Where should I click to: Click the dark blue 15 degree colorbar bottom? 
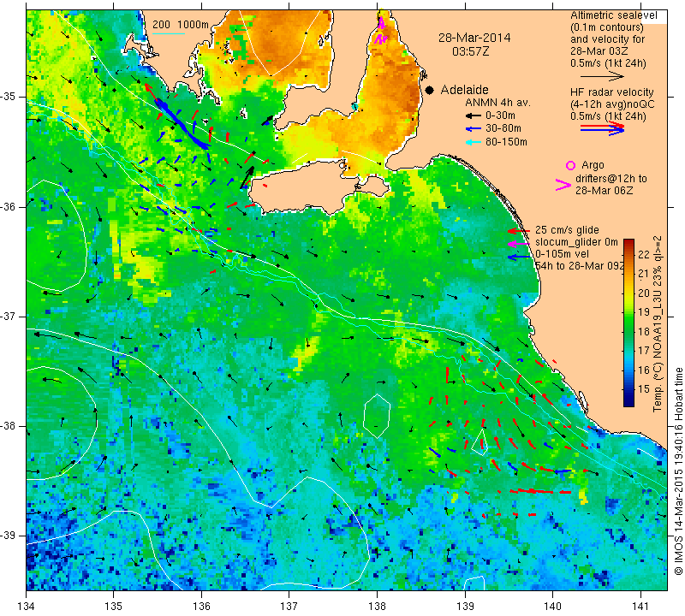[628, 398]
